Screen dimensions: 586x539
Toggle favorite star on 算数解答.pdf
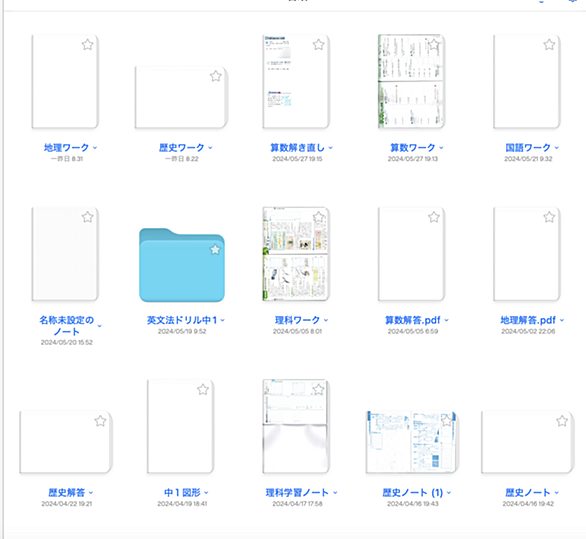434,217
